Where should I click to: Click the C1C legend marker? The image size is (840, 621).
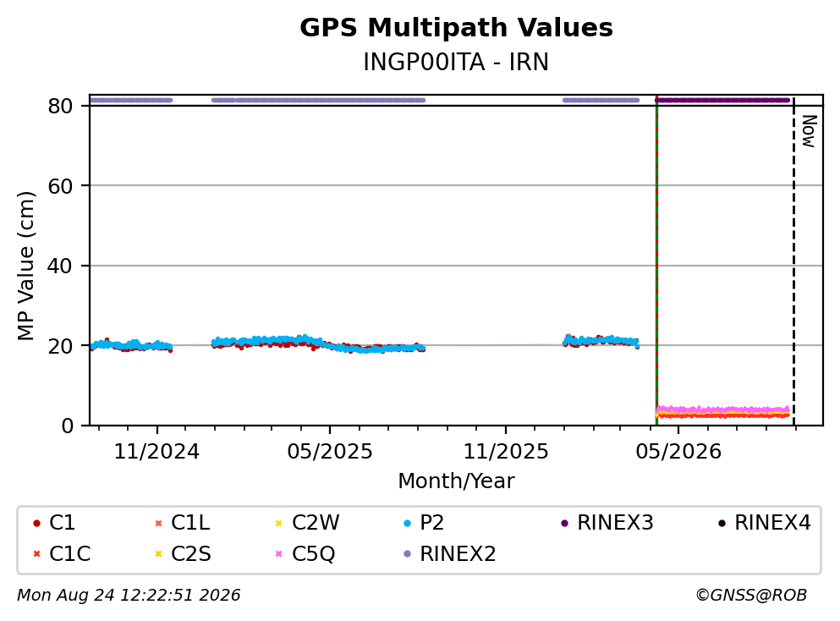36,554
